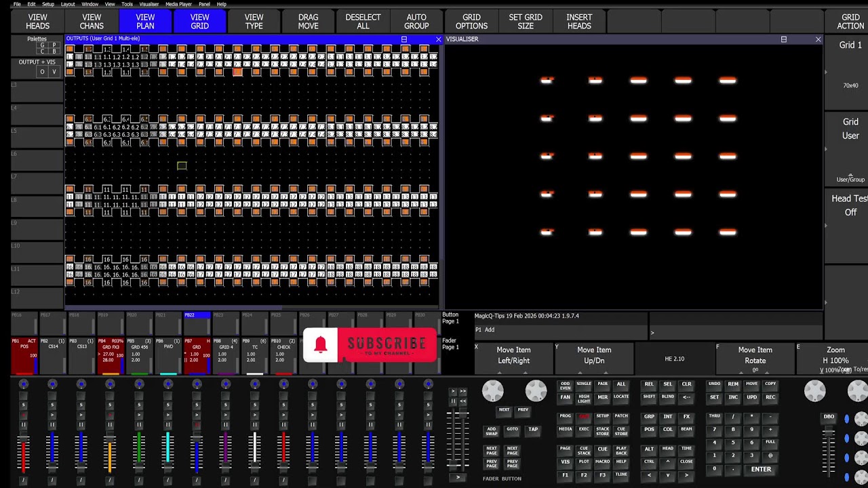Toggle the VIEW GRID soft button
868x488 pixels.
[199, 22]
